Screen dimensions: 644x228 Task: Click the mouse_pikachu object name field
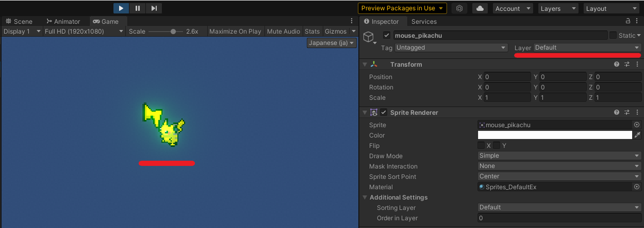tap(500, 35)
